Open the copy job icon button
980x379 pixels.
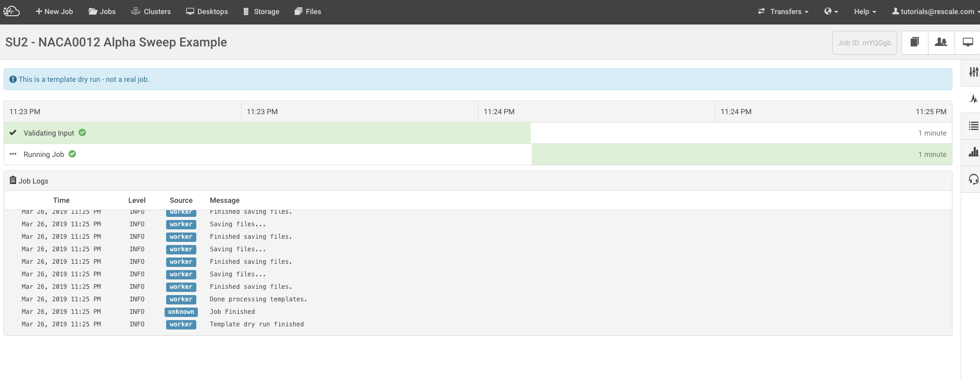click(914, 42)
